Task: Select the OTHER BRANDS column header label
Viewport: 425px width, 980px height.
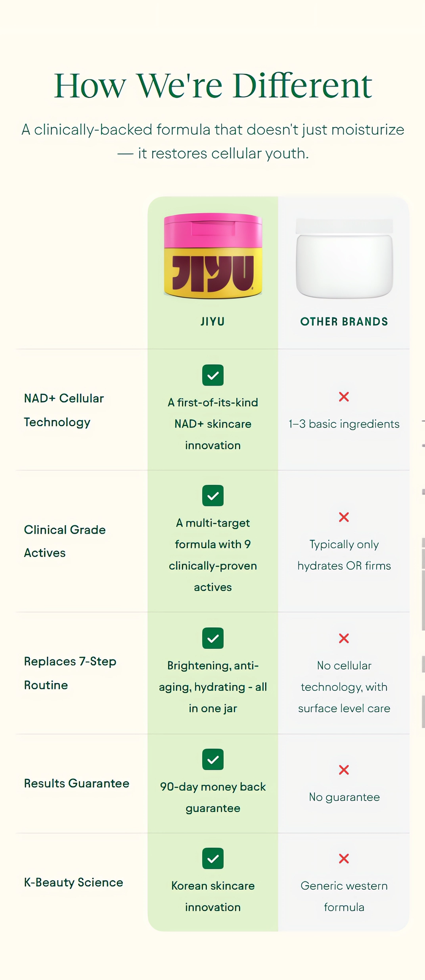Action: click(x=344, y=322)
